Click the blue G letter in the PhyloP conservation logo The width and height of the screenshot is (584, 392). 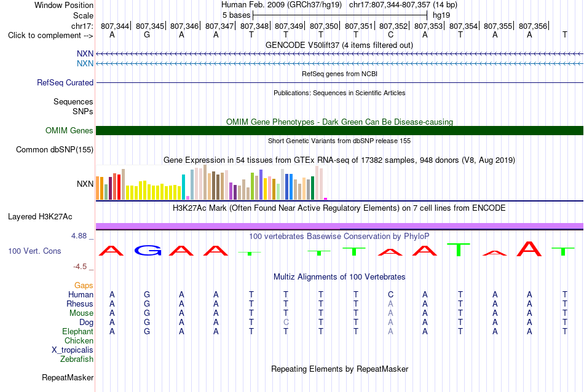(x=148, y=251)
